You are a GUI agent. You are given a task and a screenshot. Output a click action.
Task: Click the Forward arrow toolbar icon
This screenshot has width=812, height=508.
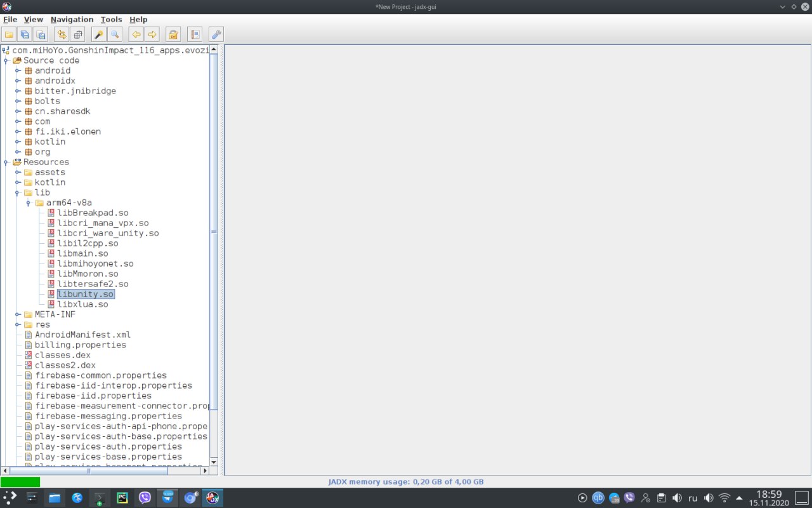pos(152,34)
